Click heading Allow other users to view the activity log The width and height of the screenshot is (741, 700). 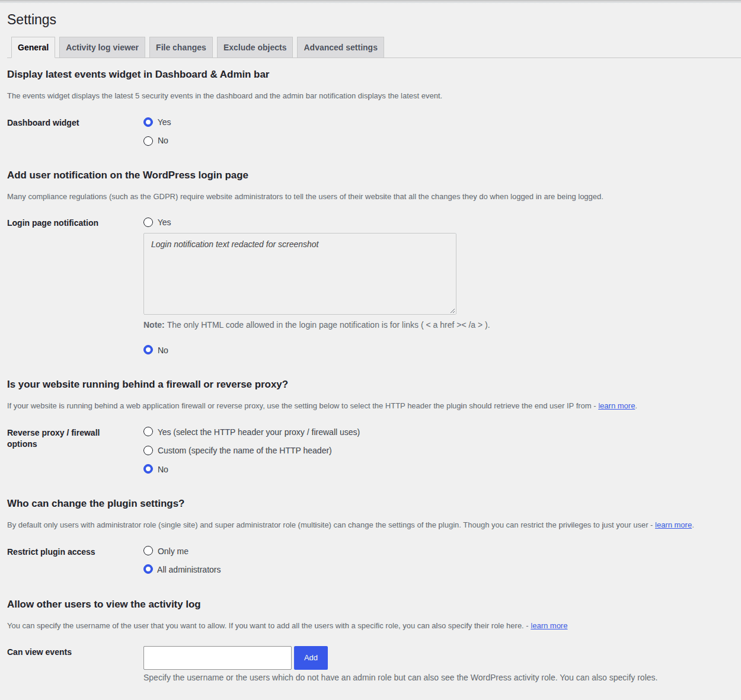pos(104,604)
